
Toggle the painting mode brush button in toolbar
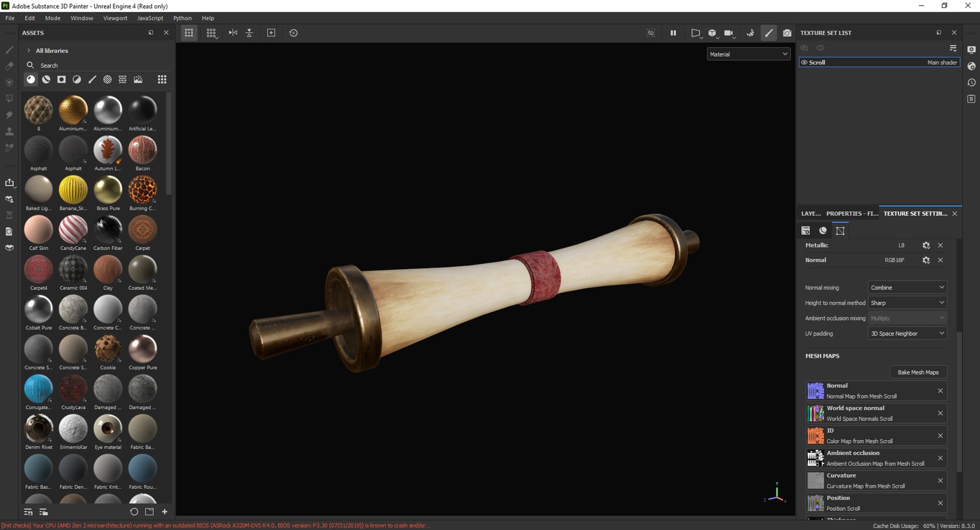pyautogui.click(x=769, y=33)
